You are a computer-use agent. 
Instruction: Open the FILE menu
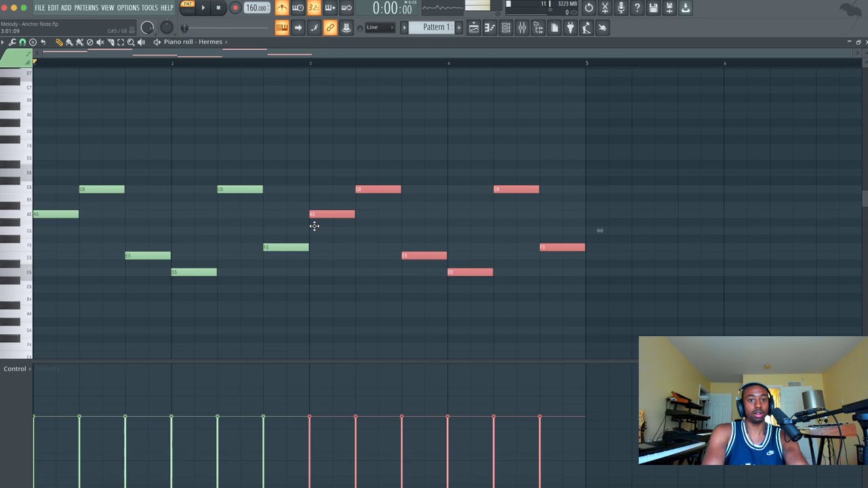(x=40, y=7)
